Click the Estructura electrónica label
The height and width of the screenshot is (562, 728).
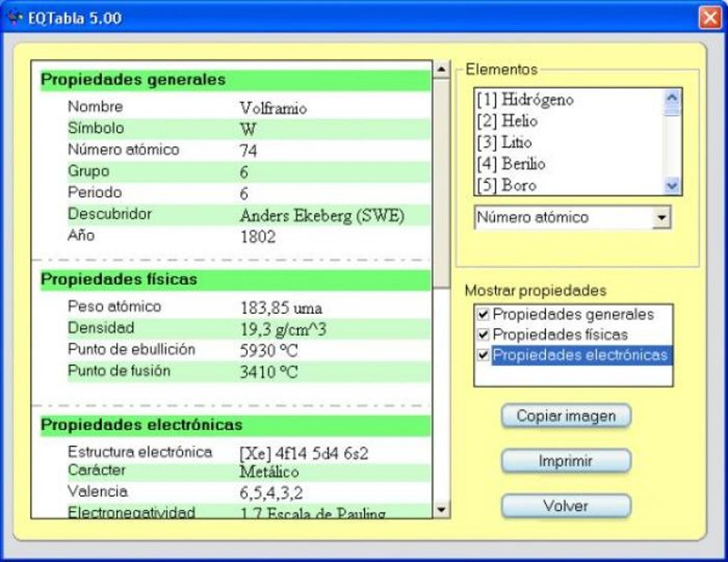[140, 452]
